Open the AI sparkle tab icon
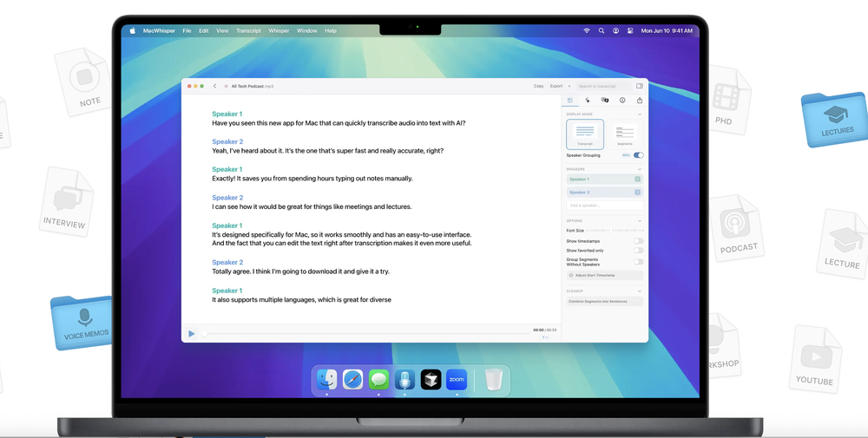 pos(588,100)
